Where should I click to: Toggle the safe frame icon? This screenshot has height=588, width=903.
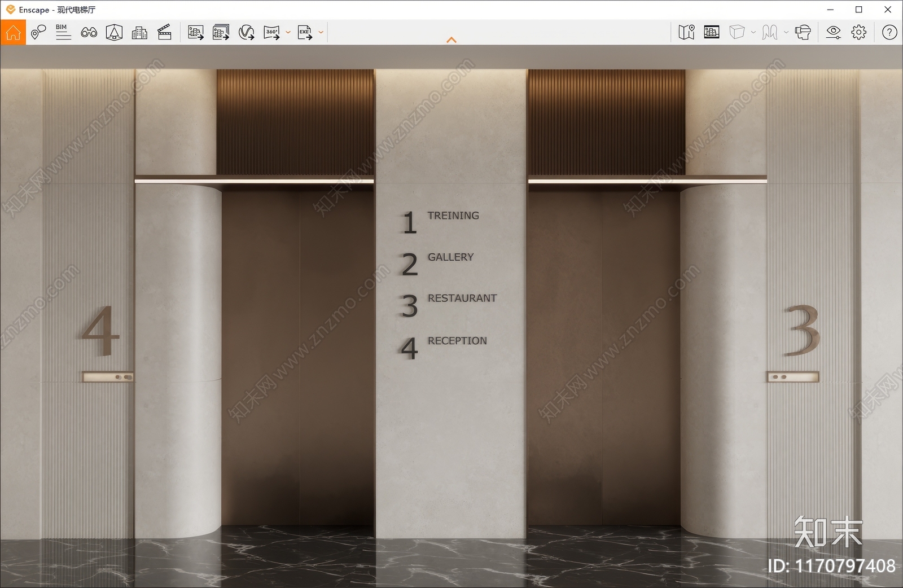[712, 32]
